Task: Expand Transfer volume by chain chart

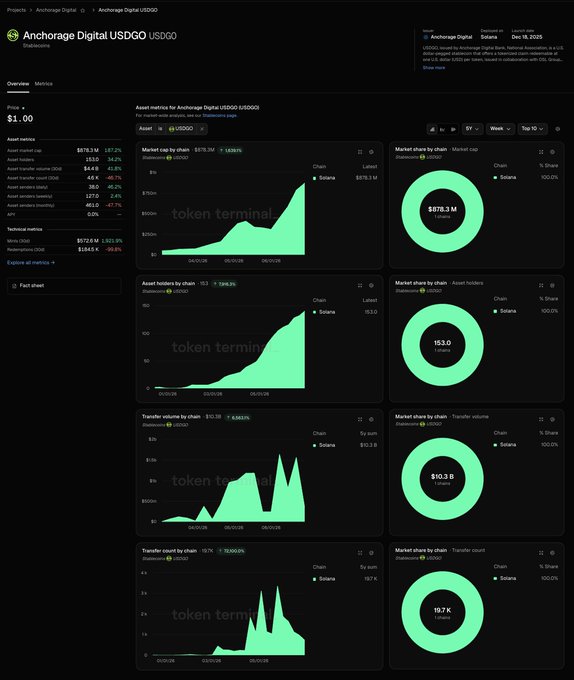Action: [x=360, y=419]
